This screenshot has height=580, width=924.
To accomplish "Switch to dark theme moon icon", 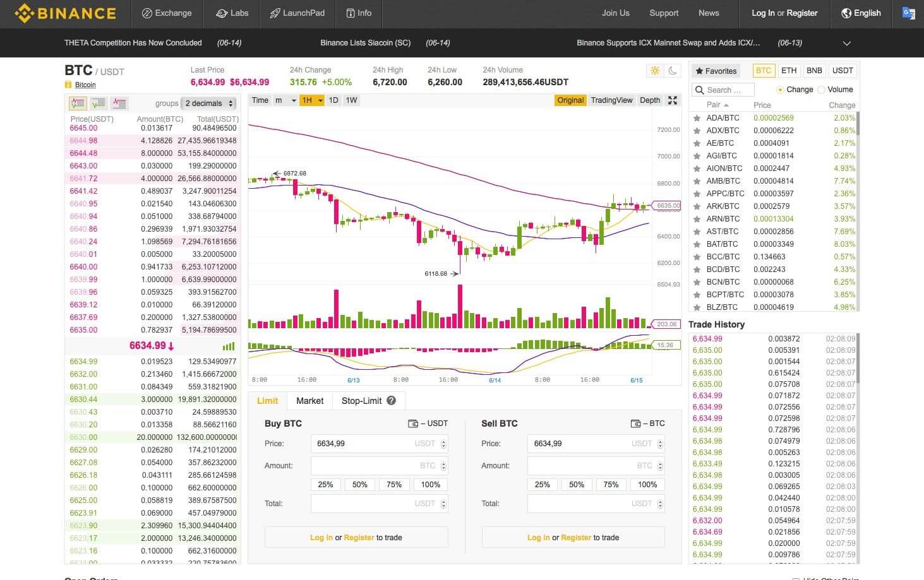I will (x=673, y=71).
